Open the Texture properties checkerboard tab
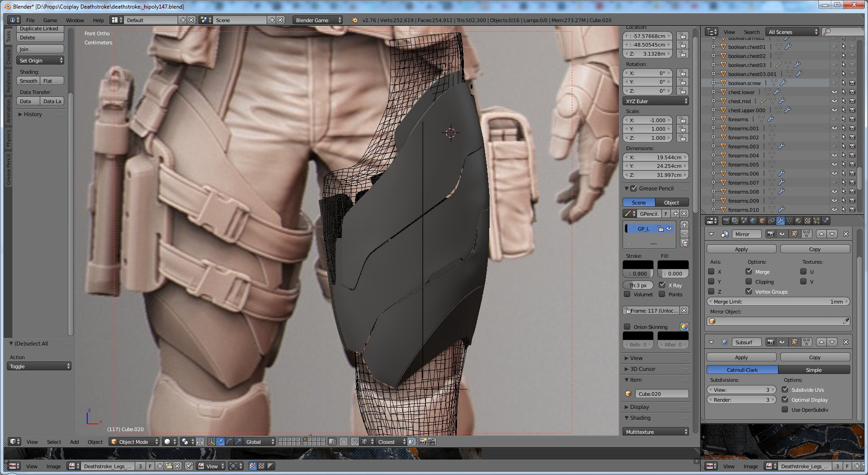This screenshot has width=868, height=475. (x=807, y=221)
